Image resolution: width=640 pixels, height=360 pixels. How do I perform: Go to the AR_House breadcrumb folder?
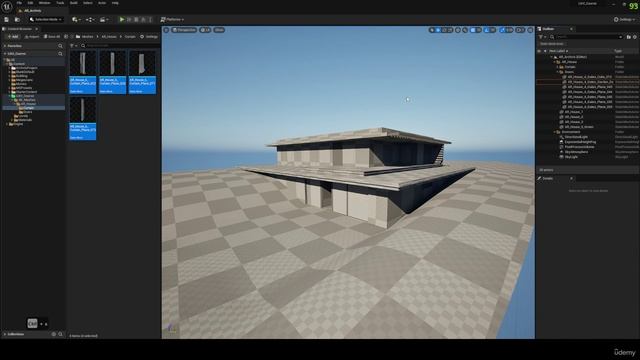coord(109,37)
